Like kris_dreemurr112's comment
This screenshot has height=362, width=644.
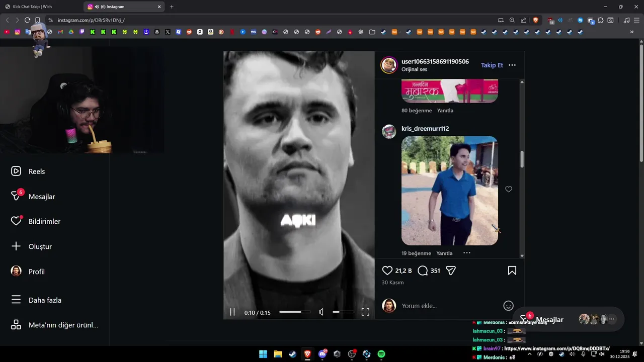[509, 189]
